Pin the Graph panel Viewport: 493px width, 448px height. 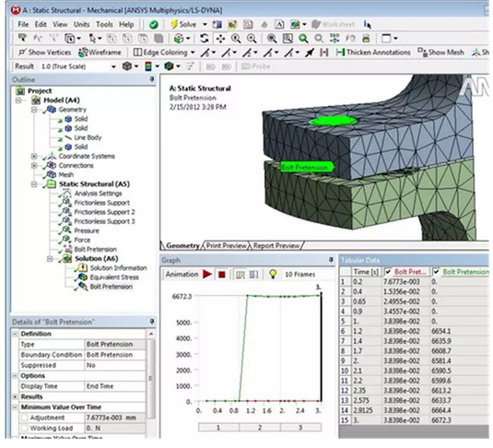point(331,260)
